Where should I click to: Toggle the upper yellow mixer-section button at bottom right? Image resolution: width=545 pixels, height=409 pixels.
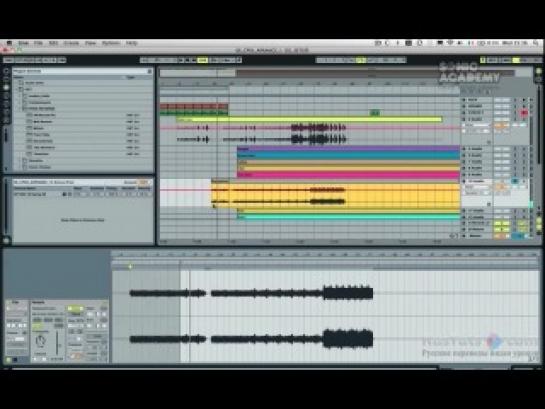pyautogui.click(x=538, y=220)
